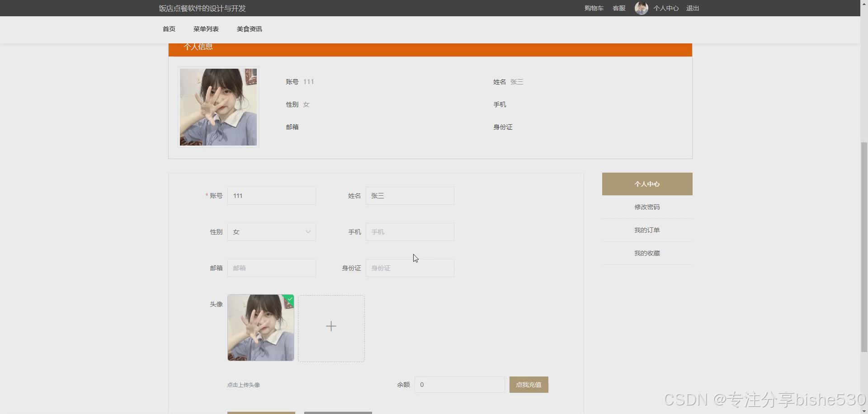
Task: Focus the 身份证 input field
Action: (410, 268)
